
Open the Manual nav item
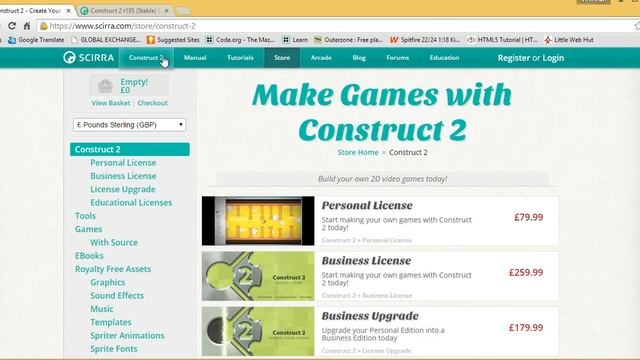(x=195, y=58)
